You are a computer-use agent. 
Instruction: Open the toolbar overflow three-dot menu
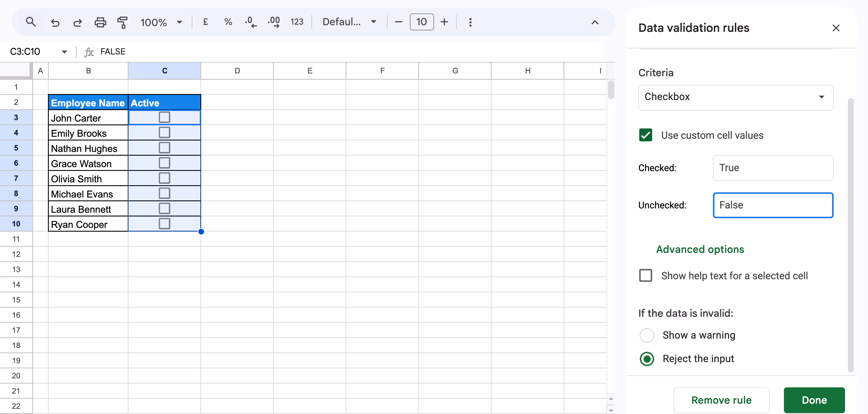(470, 22)
